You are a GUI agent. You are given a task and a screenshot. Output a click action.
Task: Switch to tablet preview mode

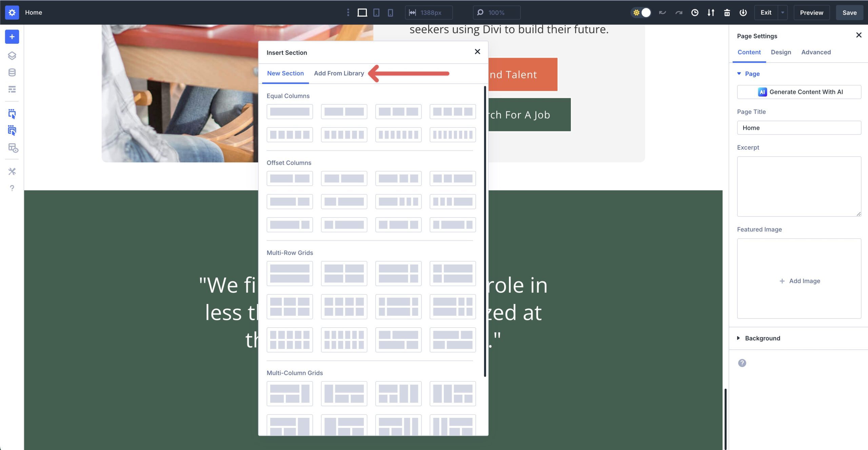coord(376,12)
